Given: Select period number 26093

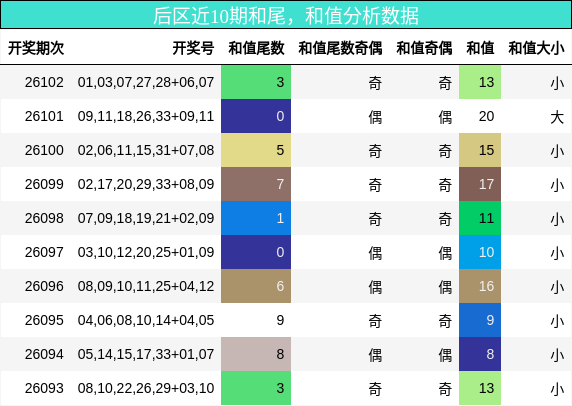Looking at the screenshot, I should (x=44, y=388).
